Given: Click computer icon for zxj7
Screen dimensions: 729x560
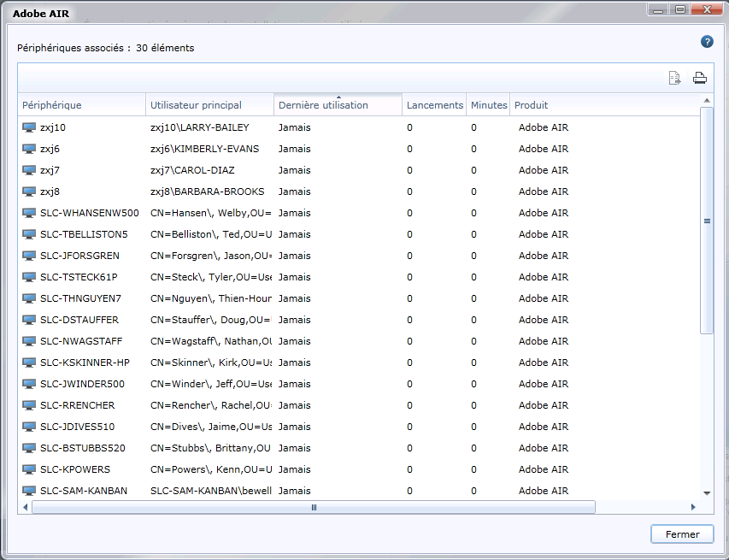Looking at the screenshot, I should (29, 170).
